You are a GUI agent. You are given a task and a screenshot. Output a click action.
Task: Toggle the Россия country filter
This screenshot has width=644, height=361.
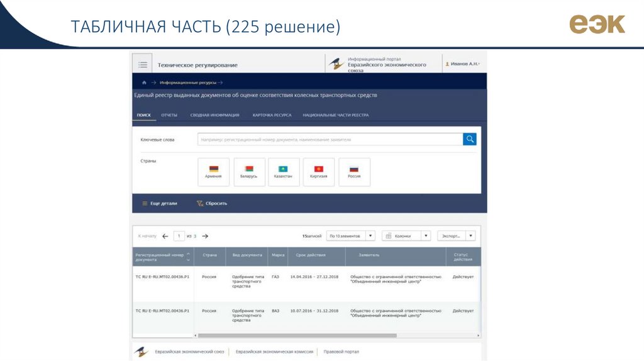(x=354, y=172)
